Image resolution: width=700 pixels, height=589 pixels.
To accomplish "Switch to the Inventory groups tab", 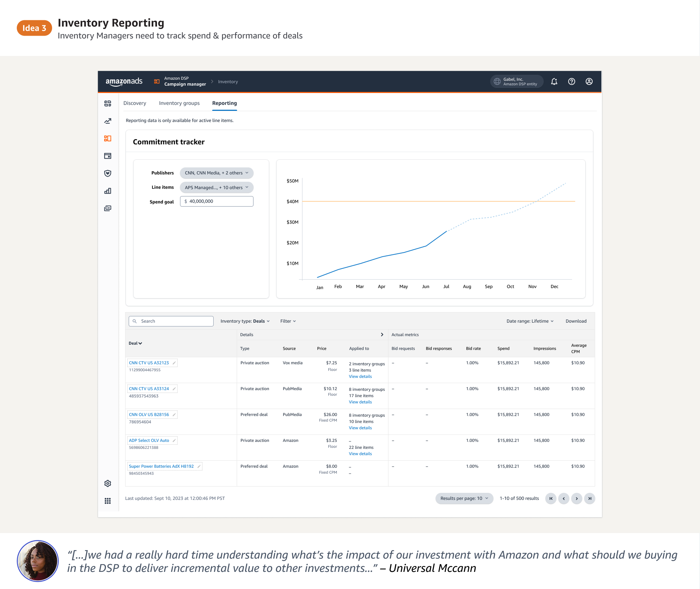I will (179, 103).
